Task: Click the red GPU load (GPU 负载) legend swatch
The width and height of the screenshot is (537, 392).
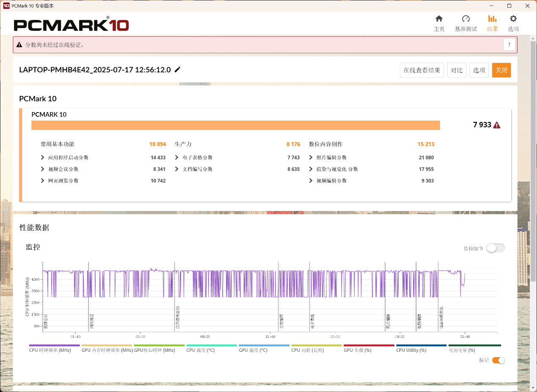Action: pos(369,345)
